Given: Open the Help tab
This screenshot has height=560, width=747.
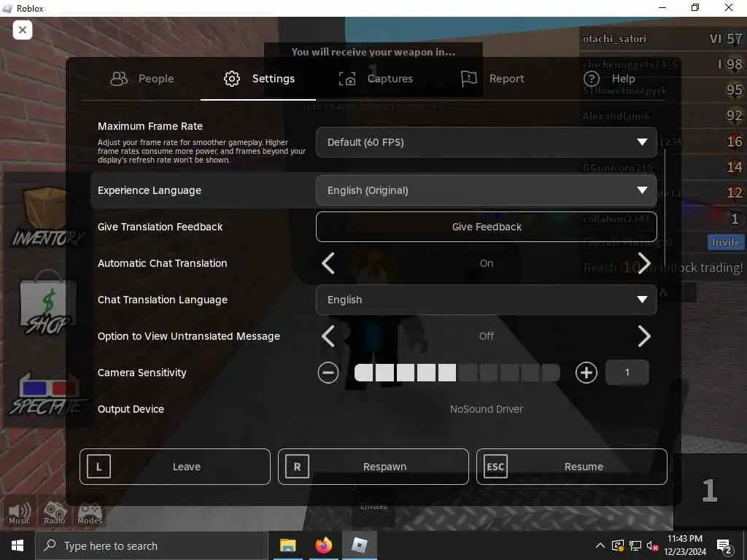Looking at the screenshot, I should tap(609, 79).
